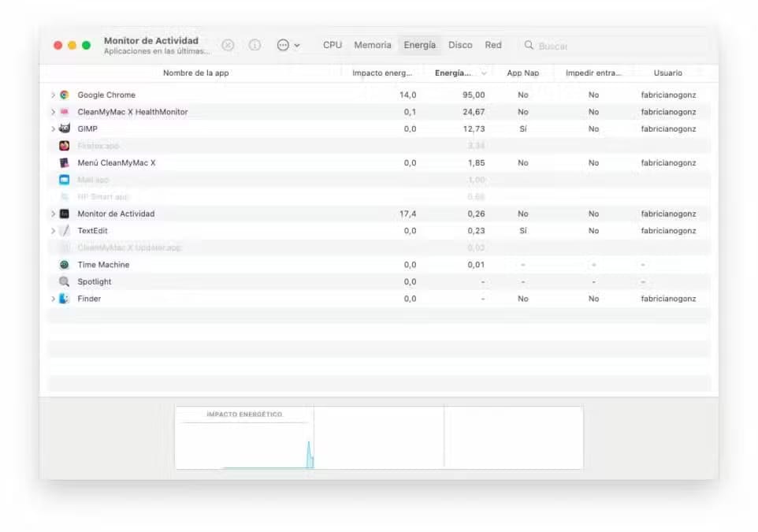Expand the Finder process row
Viewport: 758px width, 532px height.
pyautogui.click(x=53, y=299)
